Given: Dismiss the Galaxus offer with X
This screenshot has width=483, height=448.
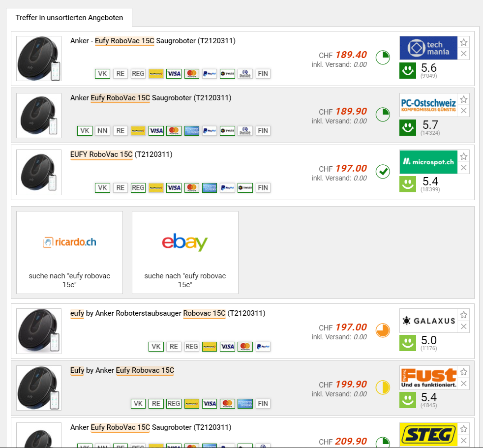Looking at the screenshot, I should click(x=464, y=327).
